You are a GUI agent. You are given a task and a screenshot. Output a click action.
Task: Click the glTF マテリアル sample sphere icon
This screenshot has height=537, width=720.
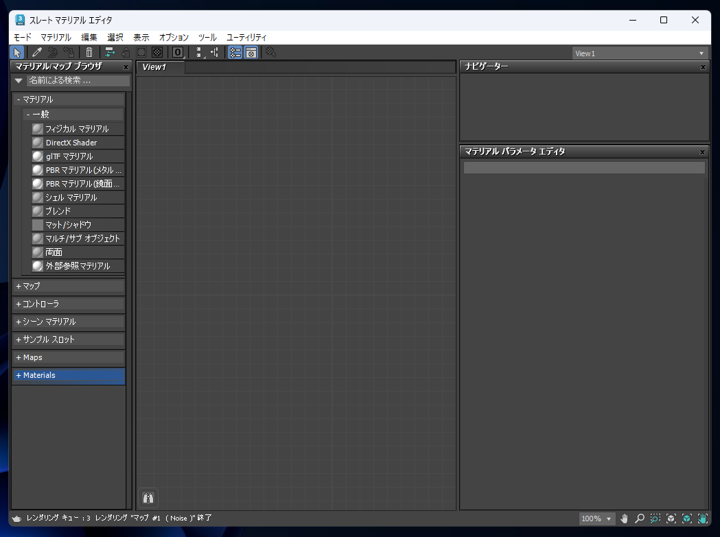[38, 157]
